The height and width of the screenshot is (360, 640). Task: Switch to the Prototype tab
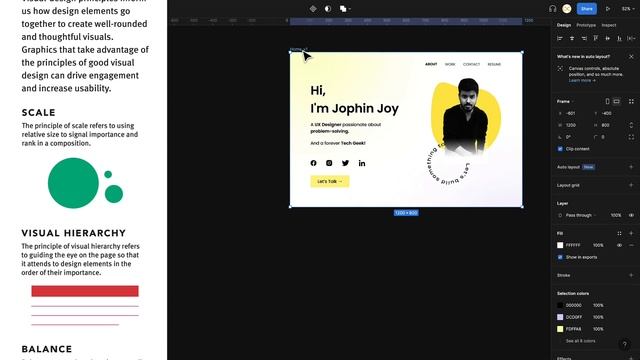click(586, 25)
